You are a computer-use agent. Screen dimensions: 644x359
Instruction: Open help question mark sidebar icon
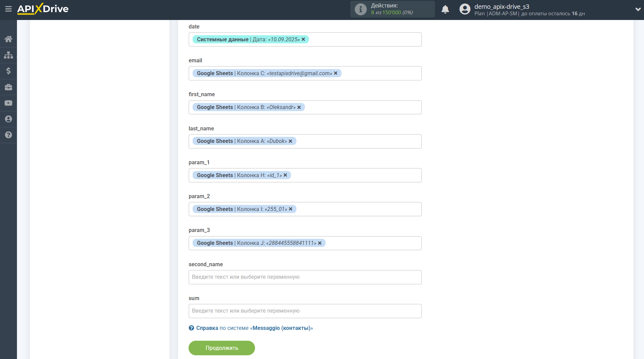point(8,135)
